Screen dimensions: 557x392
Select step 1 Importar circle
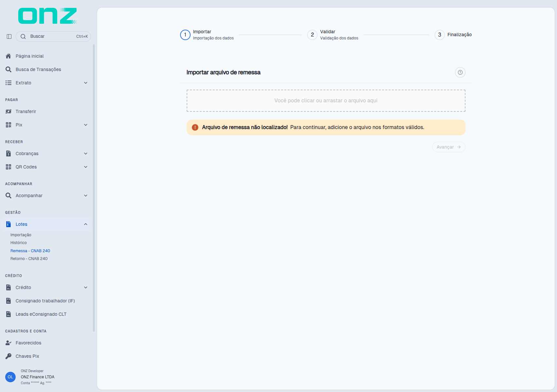(185, 35)
